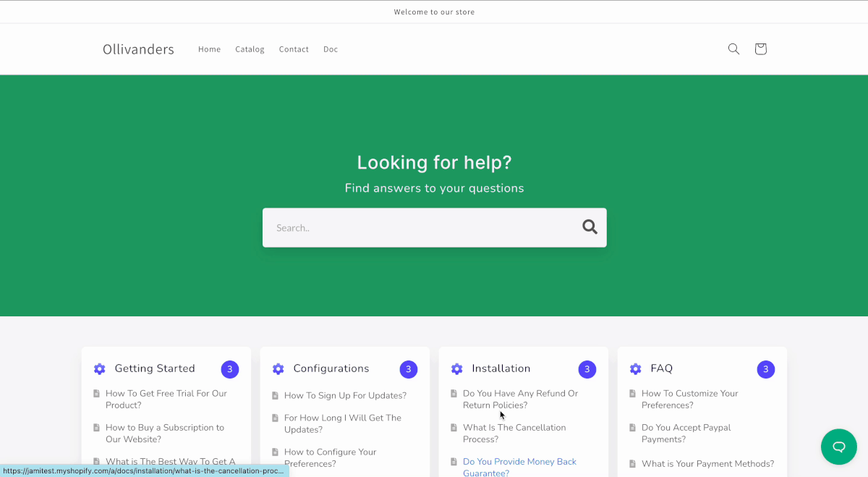Open the Contact menu link

click(x=294, y=49)
